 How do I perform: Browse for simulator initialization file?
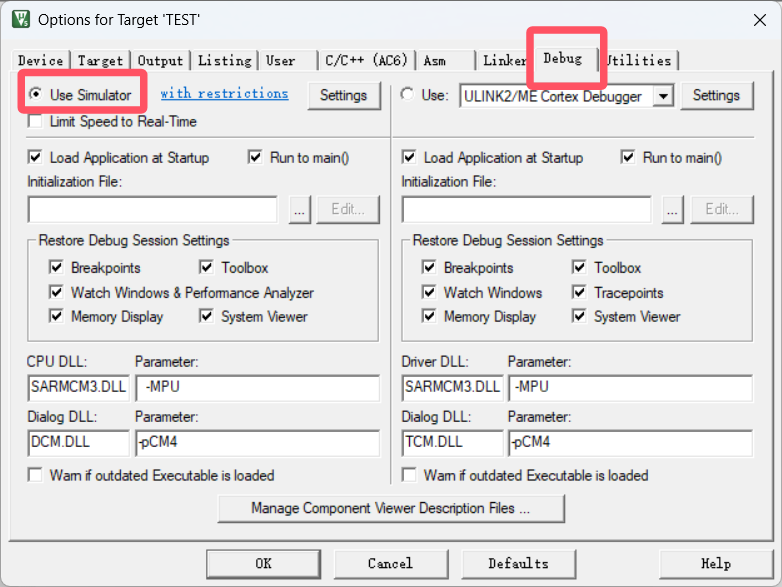[299, 209]
